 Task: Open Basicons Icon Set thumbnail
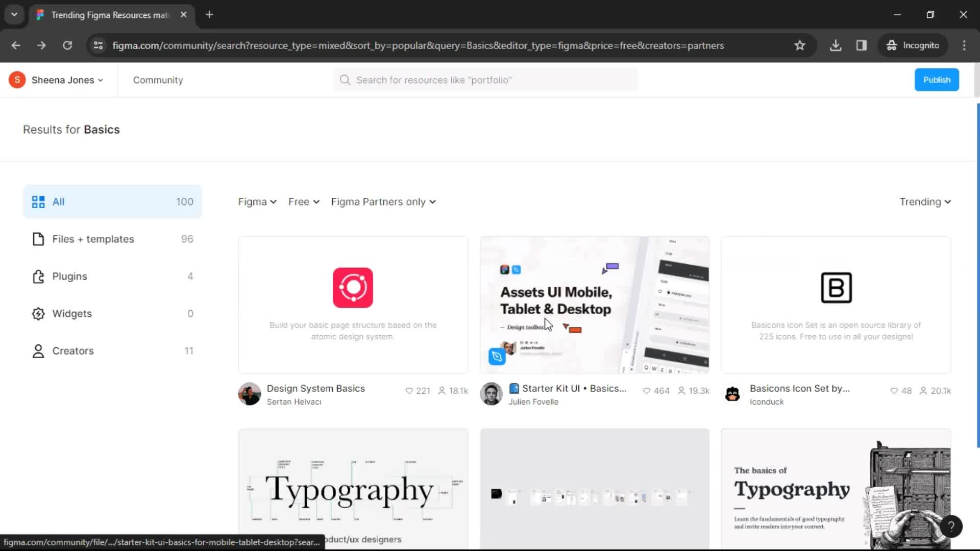click(836, 305)
